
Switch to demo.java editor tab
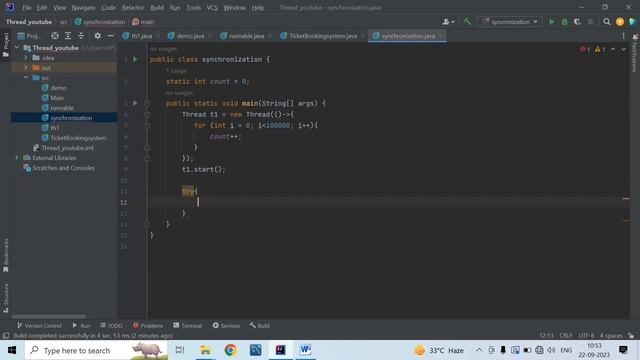click(x=190, y=36)
